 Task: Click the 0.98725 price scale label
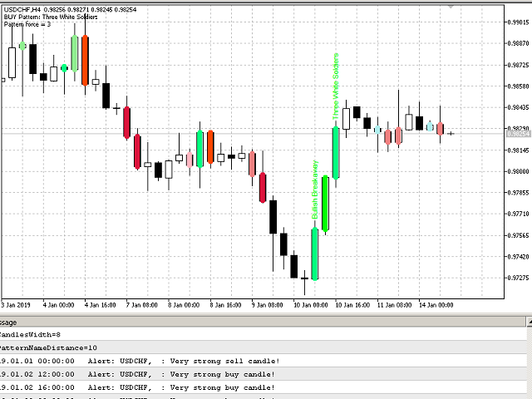click(x=518, y=65)
